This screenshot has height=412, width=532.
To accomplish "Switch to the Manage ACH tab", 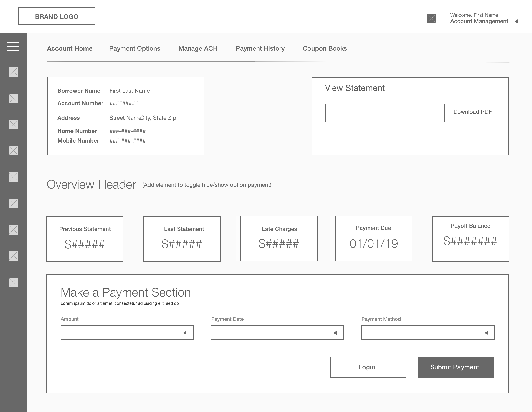I will point(198,48).
